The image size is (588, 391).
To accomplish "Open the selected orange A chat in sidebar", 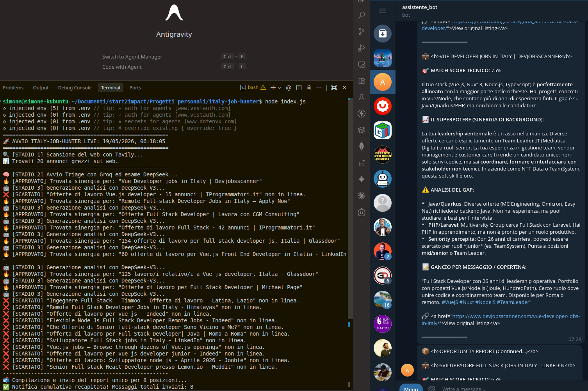I will 383,82.
